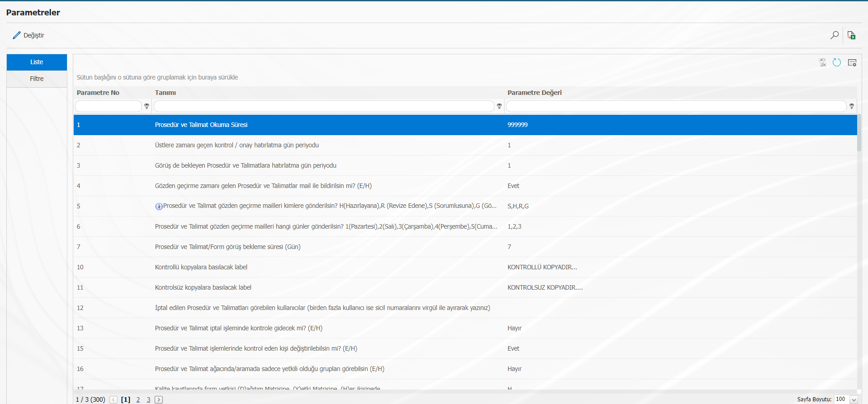
Task: Click the value 'Hayır' in row 13
Action: pyautogui.click(x=514, y=328)
